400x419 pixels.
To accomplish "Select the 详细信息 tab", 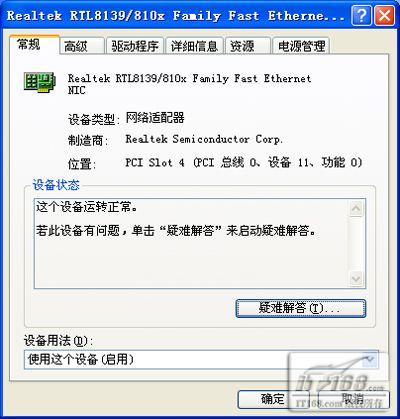I will (x=194, y=46).
